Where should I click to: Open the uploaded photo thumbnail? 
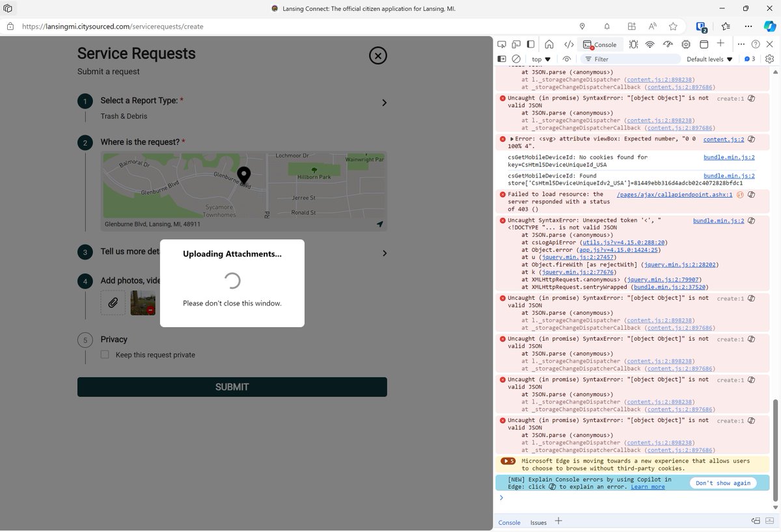coord(143,302)
